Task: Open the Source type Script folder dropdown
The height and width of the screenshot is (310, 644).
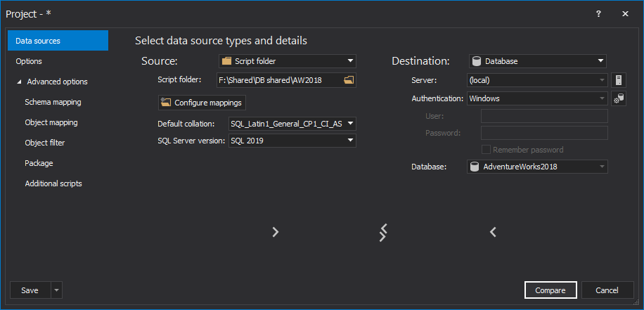Action: click(287, 61)
